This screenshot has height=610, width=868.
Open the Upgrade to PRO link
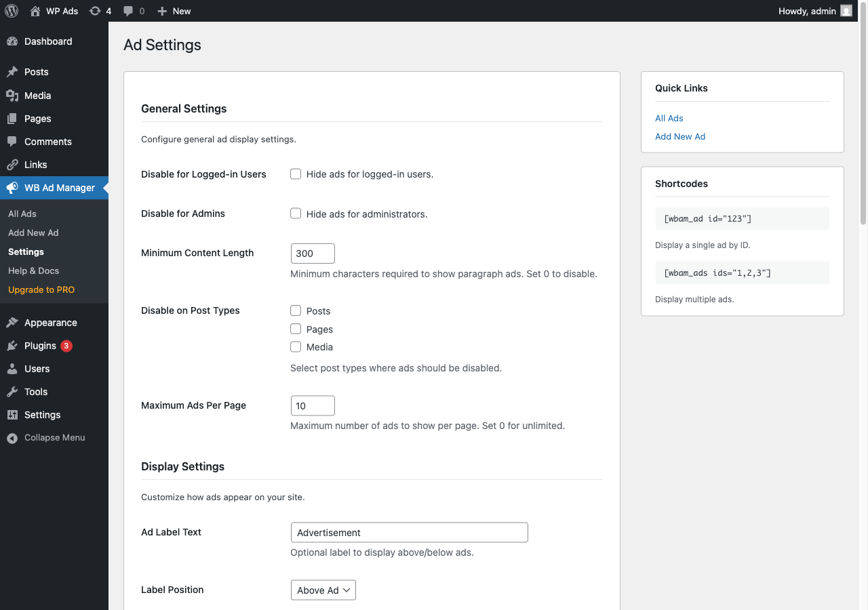click(x=41, y=289)
